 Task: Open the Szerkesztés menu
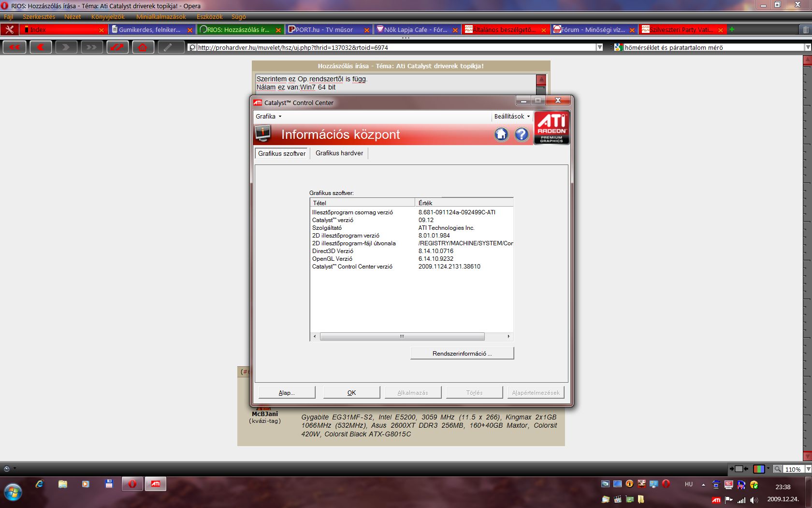click(39, 17)
